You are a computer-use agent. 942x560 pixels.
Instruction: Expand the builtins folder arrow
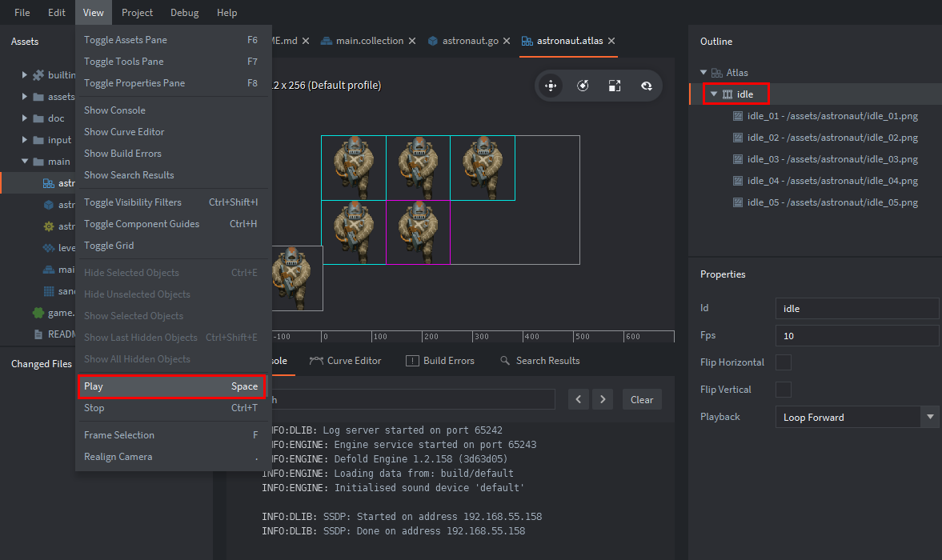25,75
